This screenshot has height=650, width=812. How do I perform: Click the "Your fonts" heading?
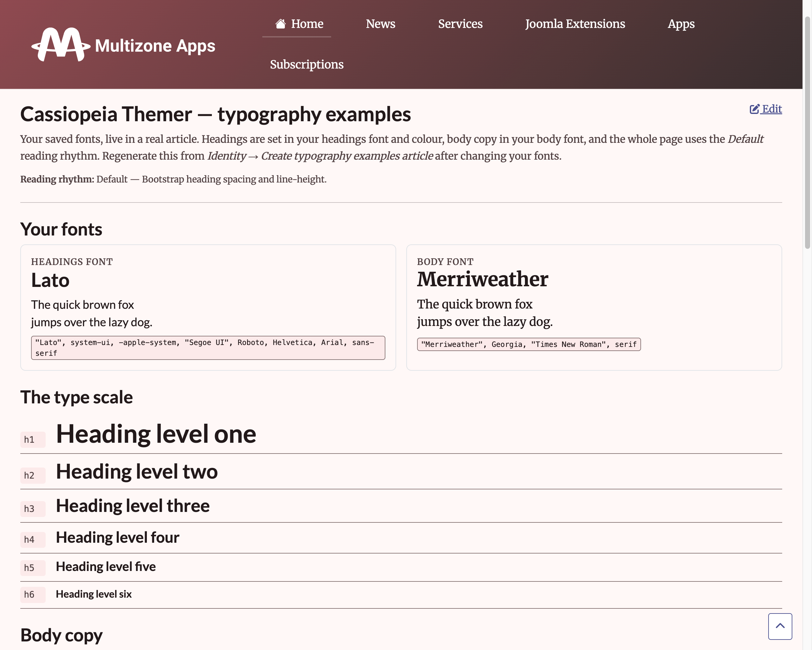[61, 229]
